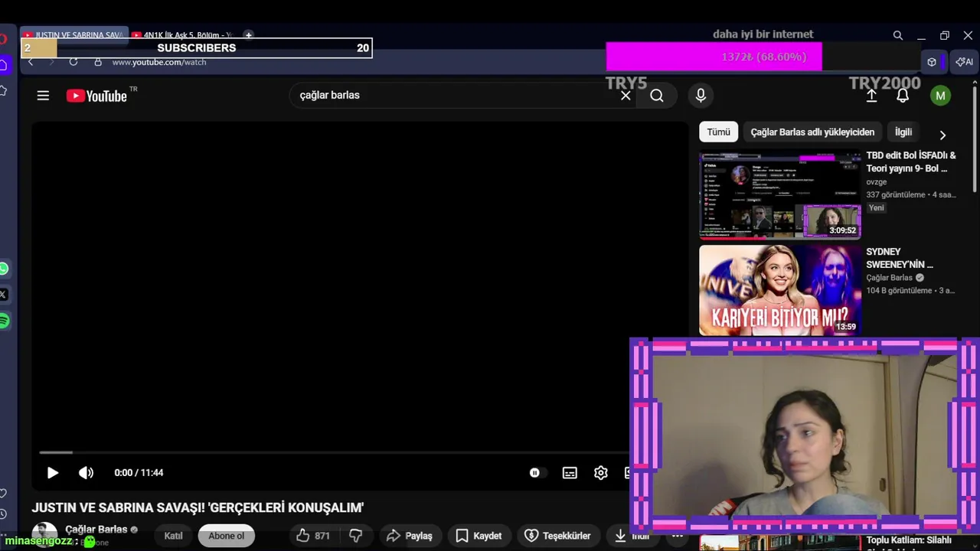Click the Abone ol subscribe button
The width and height of the screenshot is (980, 551).
[x=227, y=536]
